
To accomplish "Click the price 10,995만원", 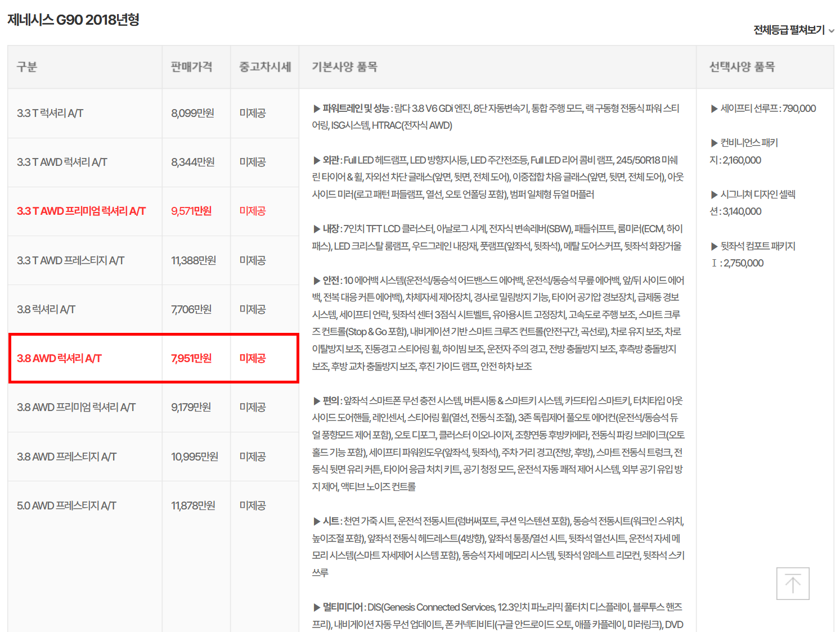I will coord(195,457).
